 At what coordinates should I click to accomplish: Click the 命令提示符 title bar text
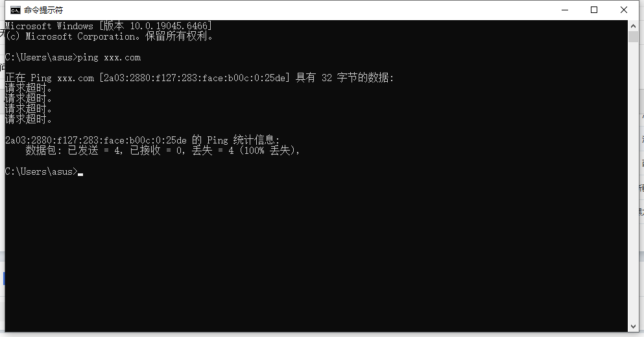tap(43, 10)
